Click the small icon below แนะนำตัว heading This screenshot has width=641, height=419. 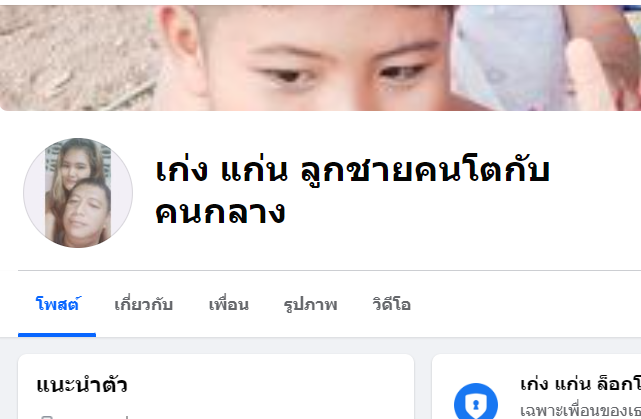(x=47, y=417)
